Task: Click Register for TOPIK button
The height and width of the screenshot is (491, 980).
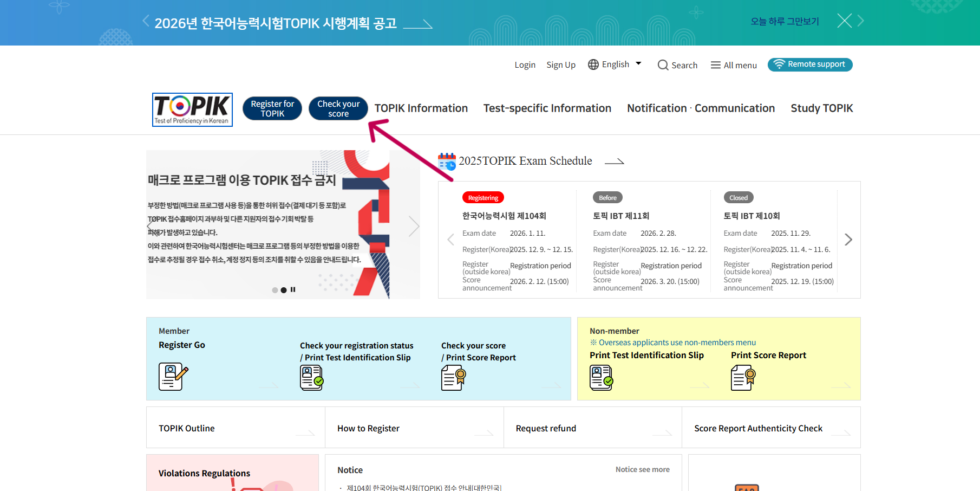Action: pyautogui.click(x=272, y=108)
